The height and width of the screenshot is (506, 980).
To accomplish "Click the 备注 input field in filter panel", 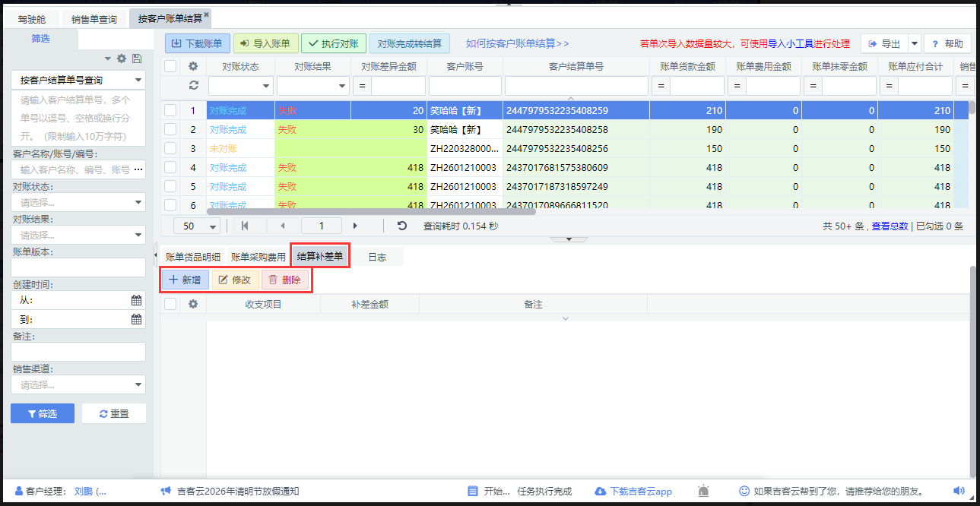I will pos(78,352).
